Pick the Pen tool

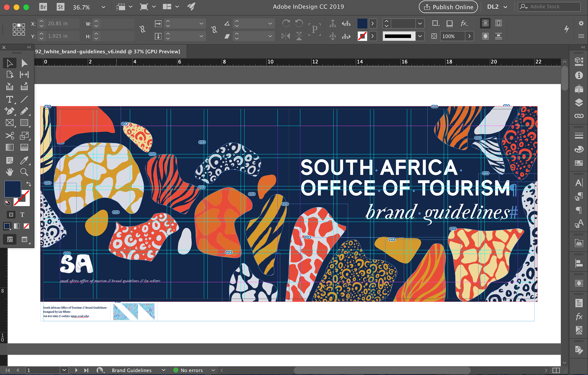10,111
